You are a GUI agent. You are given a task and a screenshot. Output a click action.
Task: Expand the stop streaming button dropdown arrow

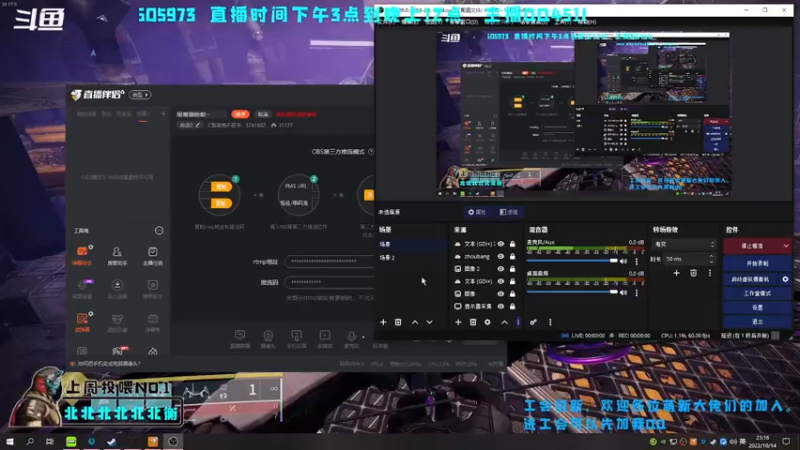tap(786, 246)
